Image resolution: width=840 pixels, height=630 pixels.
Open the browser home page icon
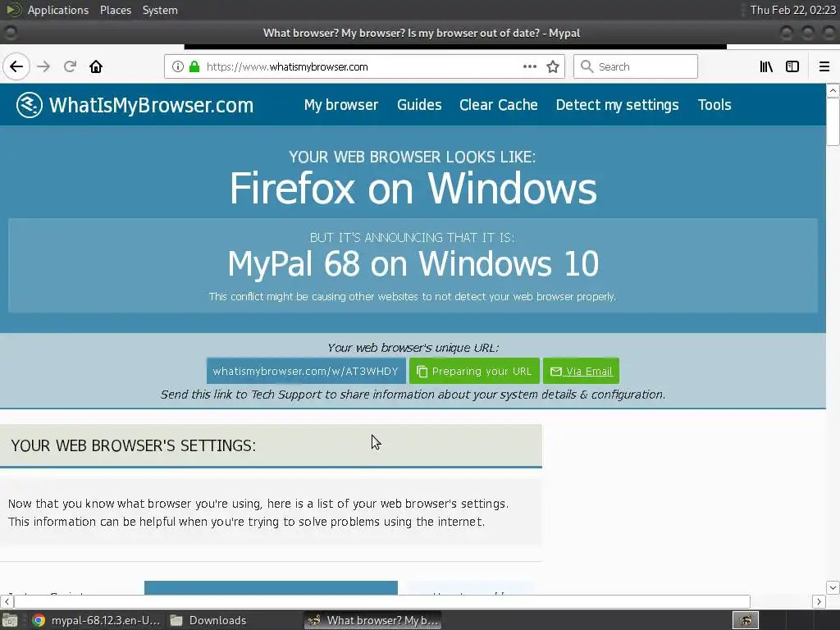pyautogui.click(x=96, y=66)
